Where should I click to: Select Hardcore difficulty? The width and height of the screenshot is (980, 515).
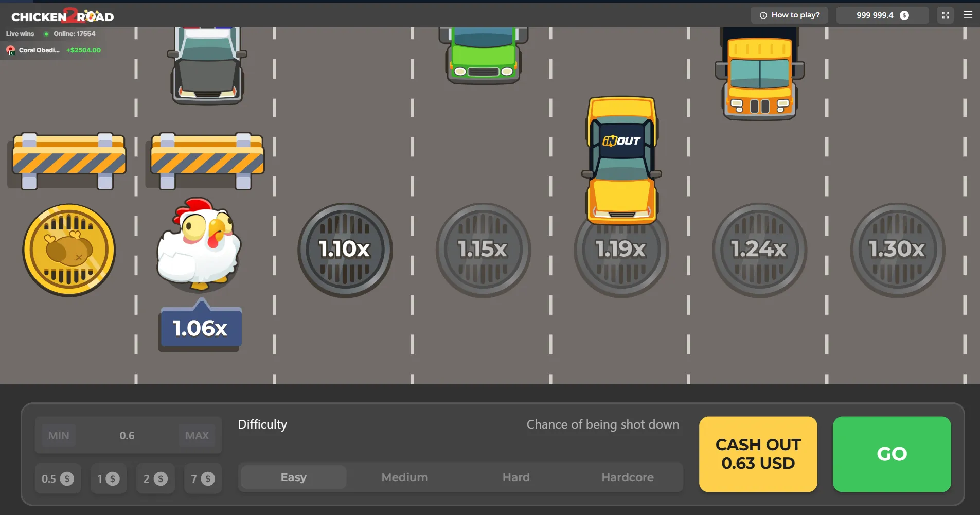pyautogui.click(x=627, y=477)
